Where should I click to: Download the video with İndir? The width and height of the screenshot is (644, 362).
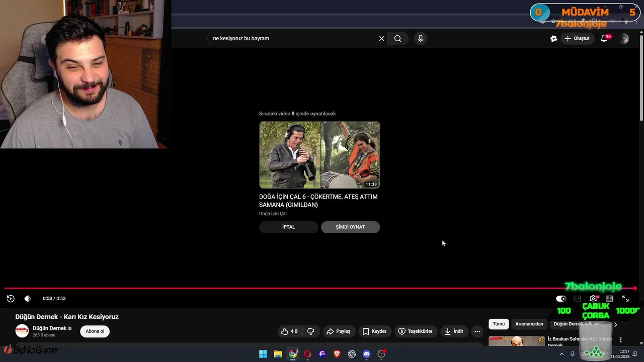pyautogui.click(x=453, y=331)
